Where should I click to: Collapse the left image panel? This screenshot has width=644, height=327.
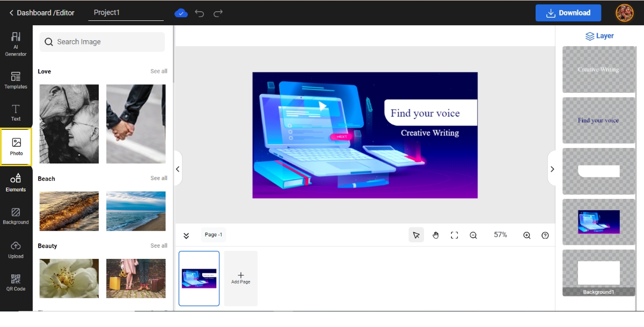(178, 168)
